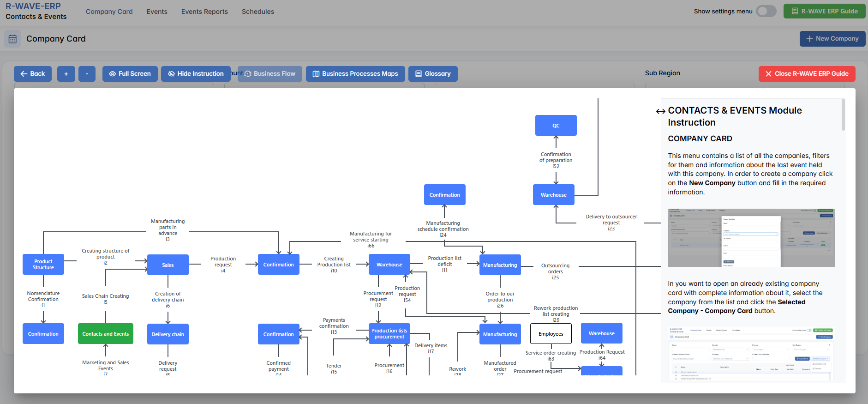868x404 pixels.
Task: Select the green Contacts and Events node
Action: click(x=106, y=334)
